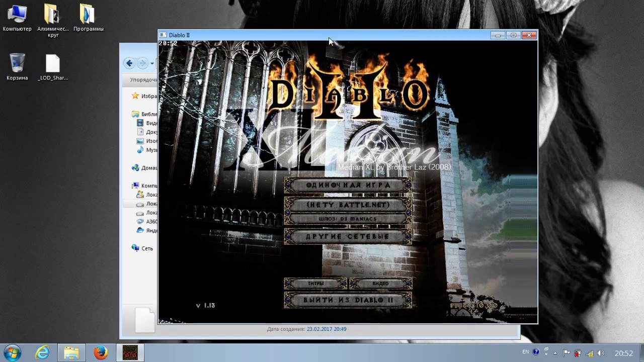644x362 pixels.
Task: Click the Battle.net button labeled (Нету Battle.net)
Action: [348, 205]
